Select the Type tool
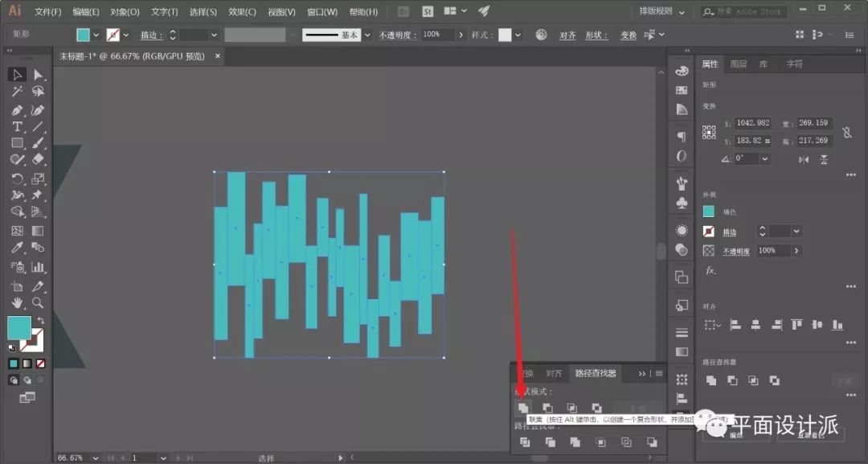The width and height of the screenshot is (868, 464). coord(17,127)
